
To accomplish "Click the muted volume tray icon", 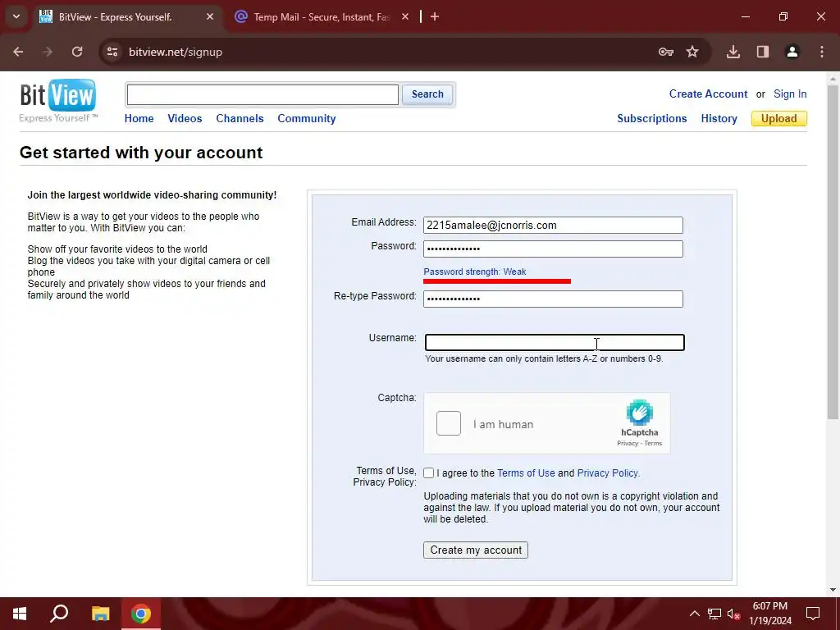I will (733, 614).
